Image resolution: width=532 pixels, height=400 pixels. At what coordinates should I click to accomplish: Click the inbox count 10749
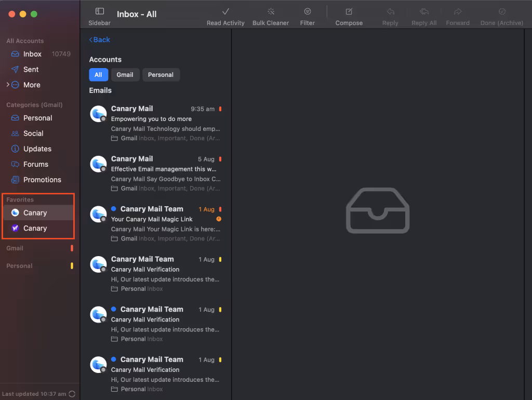coord(61,54)
